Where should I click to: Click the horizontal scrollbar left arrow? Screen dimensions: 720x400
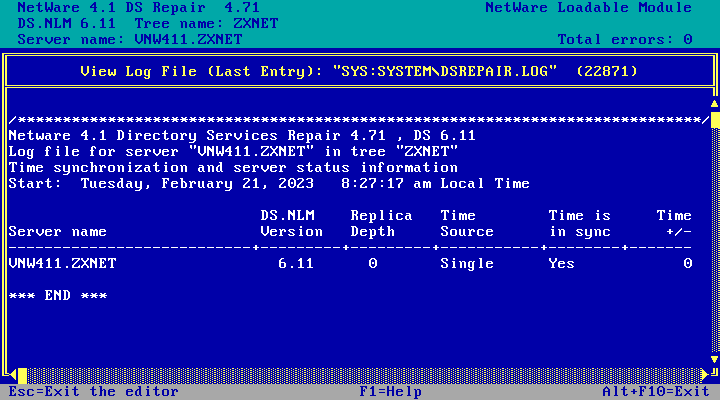click(x=13, y=375)
